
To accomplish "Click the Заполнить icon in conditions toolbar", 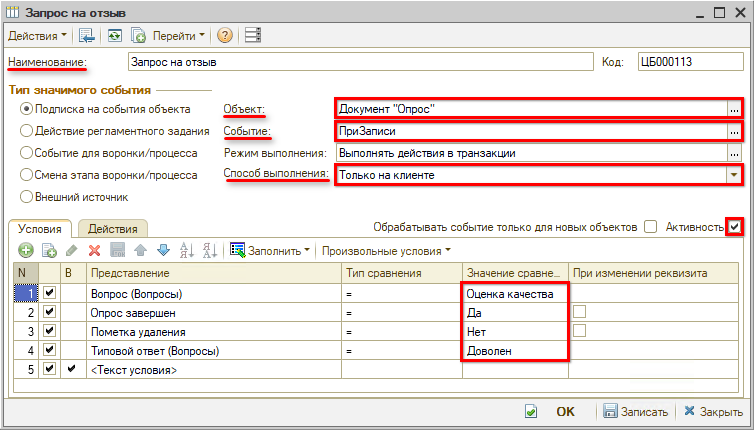I will click(238, 250).
